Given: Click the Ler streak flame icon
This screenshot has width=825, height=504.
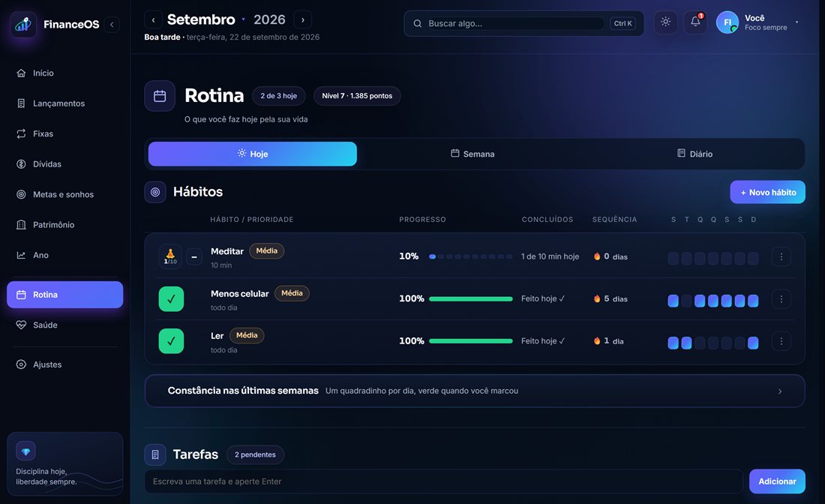Looking at the screenshot, I should click(597, 340).
